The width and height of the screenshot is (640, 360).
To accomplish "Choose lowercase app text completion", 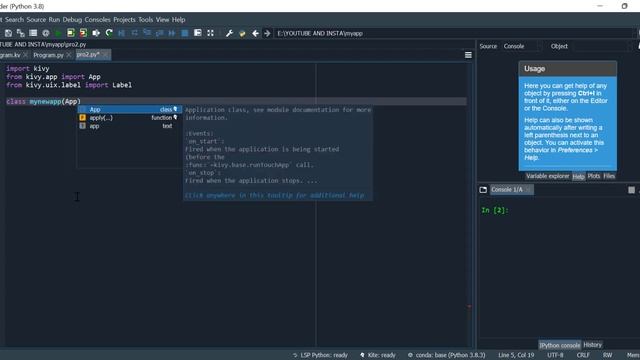I will click(x=129, y=126).
